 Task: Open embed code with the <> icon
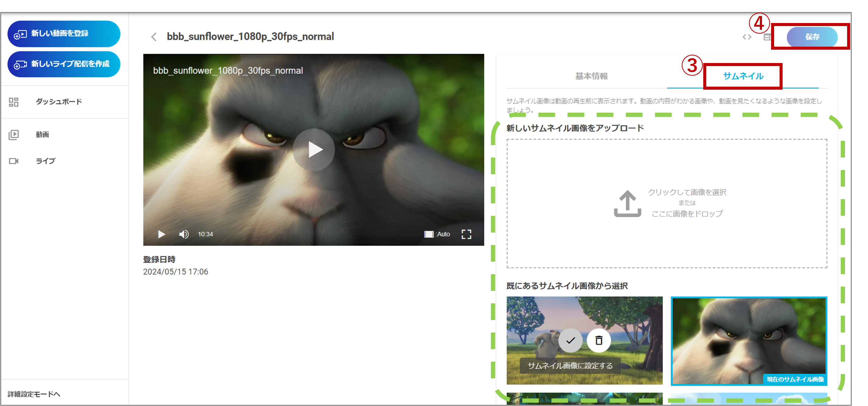pos(747,37)
